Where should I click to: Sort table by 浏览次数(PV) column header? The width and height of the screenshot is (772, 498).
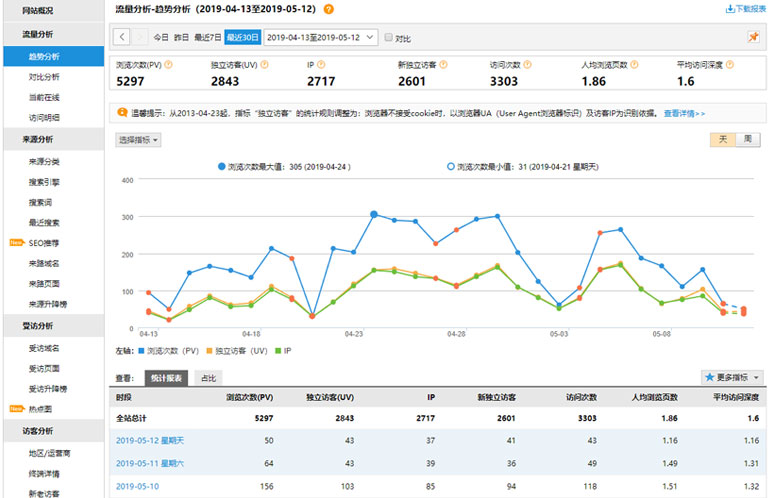[x=249, y=397]
